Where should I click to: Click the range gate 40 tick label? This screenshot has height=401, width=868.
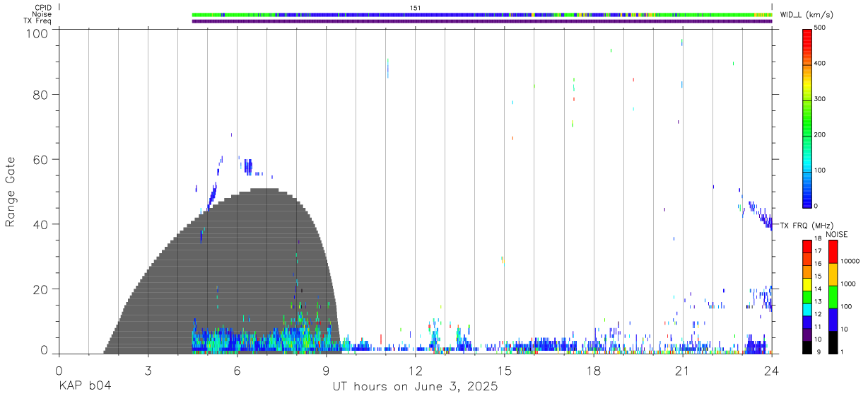pyautogui.click(x=40, y=224)
